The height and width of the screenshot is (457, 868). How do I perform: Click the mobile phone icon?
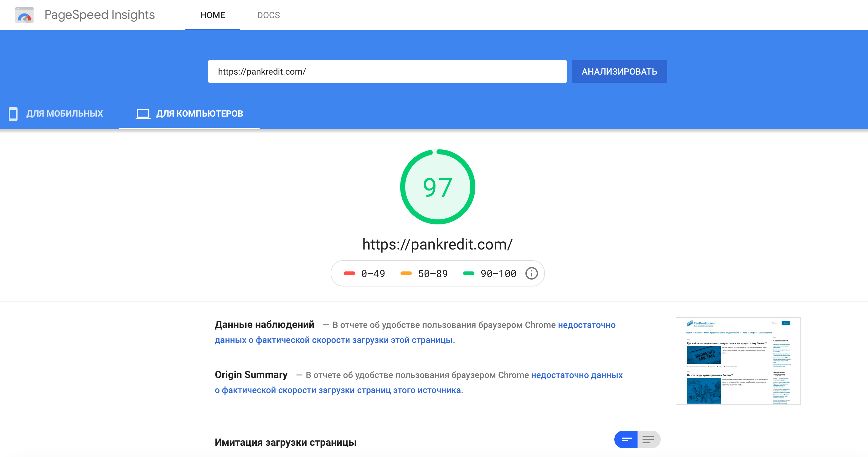tap(13, 114)
